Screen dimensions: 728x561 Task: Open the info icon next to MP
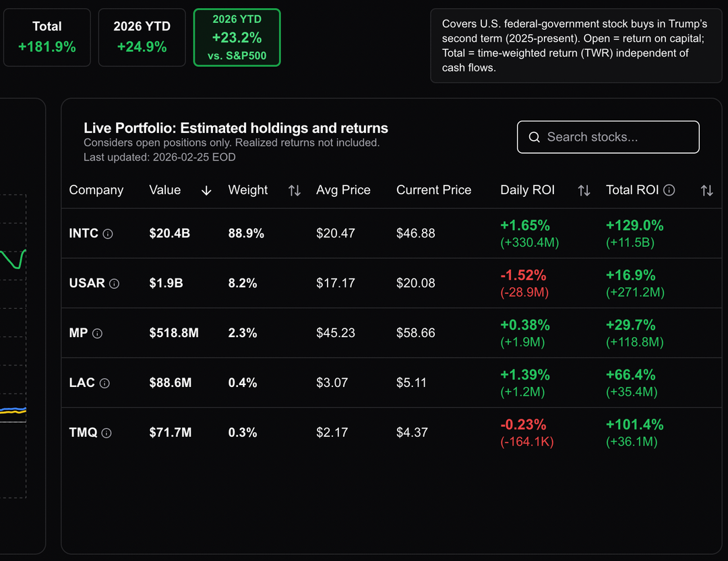click(x=97, y=334)
